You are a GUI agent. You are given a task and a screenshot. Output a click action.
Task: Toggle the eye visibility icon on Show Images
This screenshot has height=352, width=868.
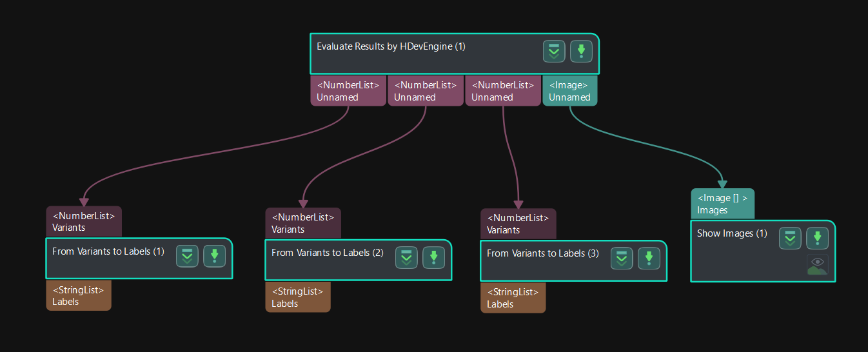(x=817, y=264)
